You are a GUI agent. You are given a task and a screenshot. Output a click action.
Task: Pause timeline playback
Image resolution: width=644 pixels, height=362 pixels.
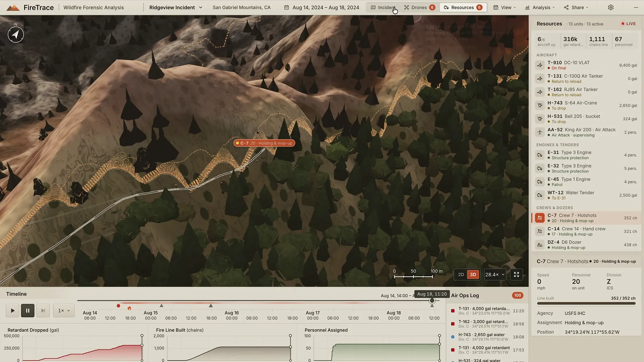pos(28,310)
